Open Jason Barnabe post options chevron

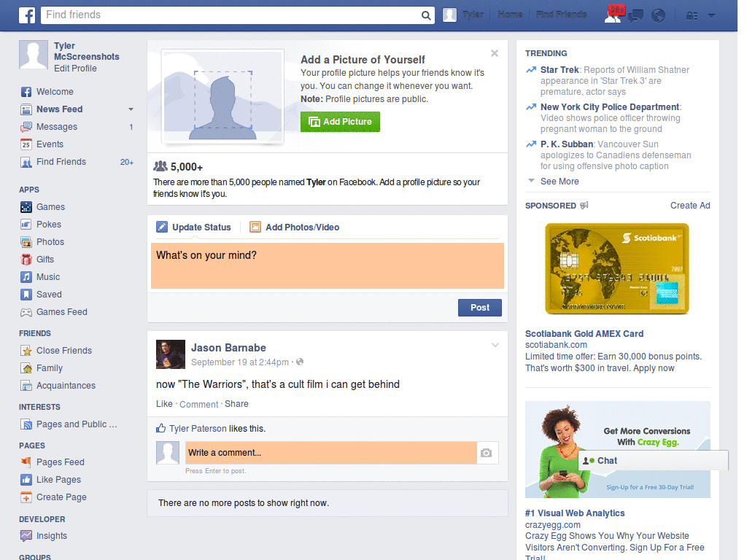pos(495,346)
